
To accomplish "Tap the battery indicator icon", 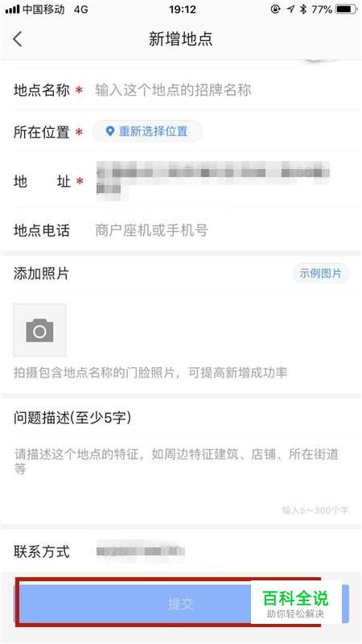I will 346,9.
